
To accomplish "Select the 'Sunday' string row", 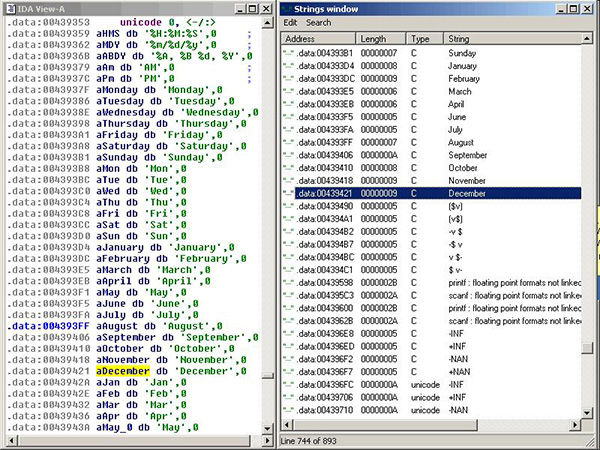I will [x=432, y=53].
